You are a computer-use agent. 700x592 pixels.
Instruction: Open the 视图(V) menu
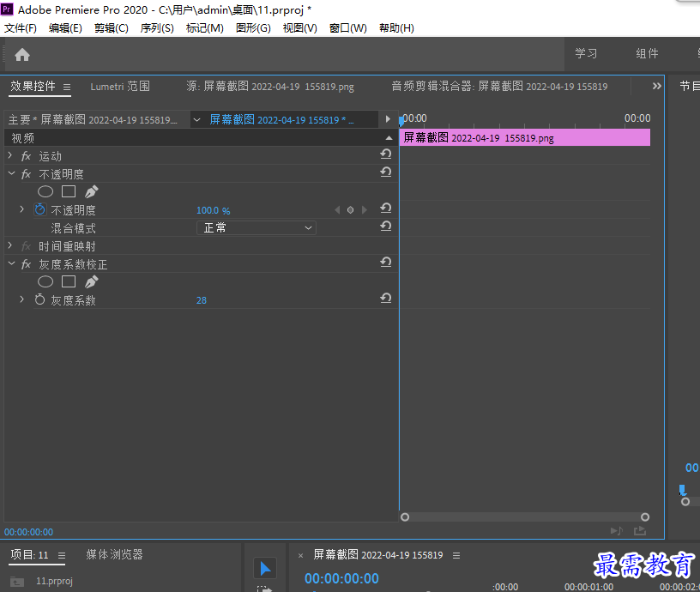coord(300,28)
